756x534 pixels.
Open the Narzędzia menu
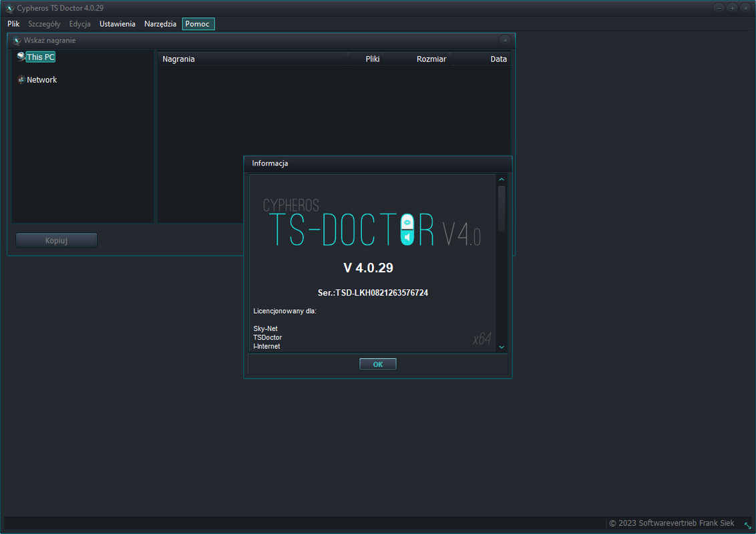pos(160,23)
